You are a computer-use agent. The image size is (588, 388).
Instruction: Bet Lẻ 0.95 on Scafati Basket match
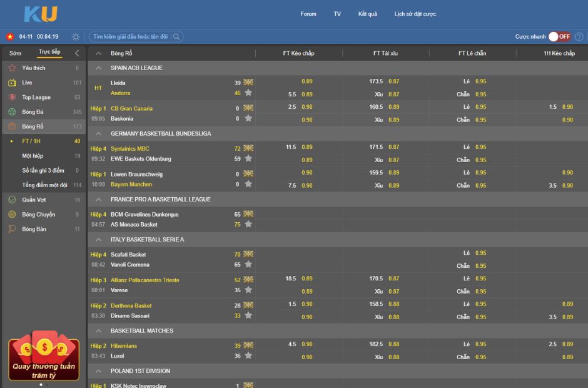click(x=481, y=253)
